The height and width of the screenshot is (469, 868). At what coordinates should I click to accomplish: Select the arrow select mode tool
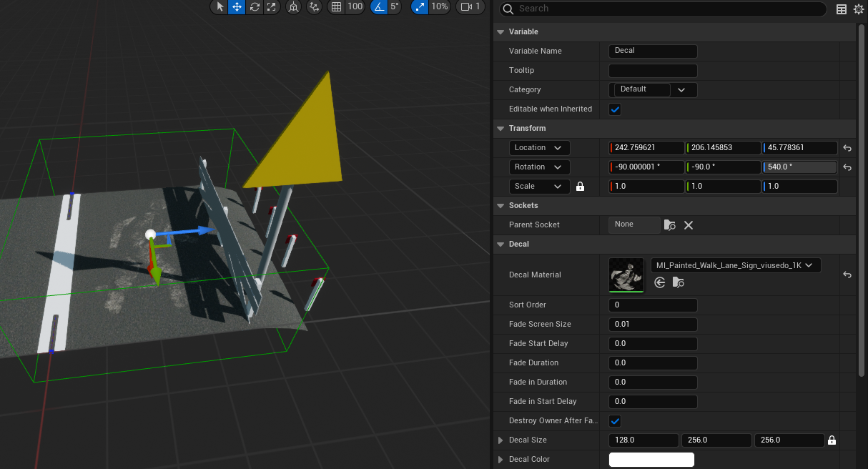coord(220,6)
